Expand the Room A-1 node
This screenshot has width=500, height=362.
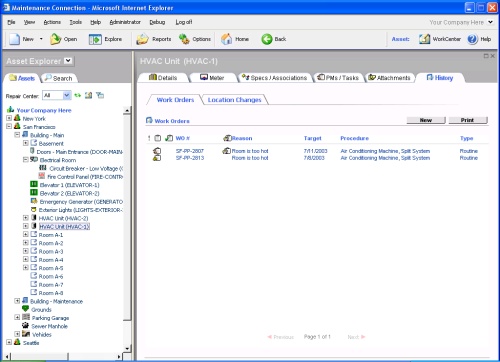pos(25,234)
